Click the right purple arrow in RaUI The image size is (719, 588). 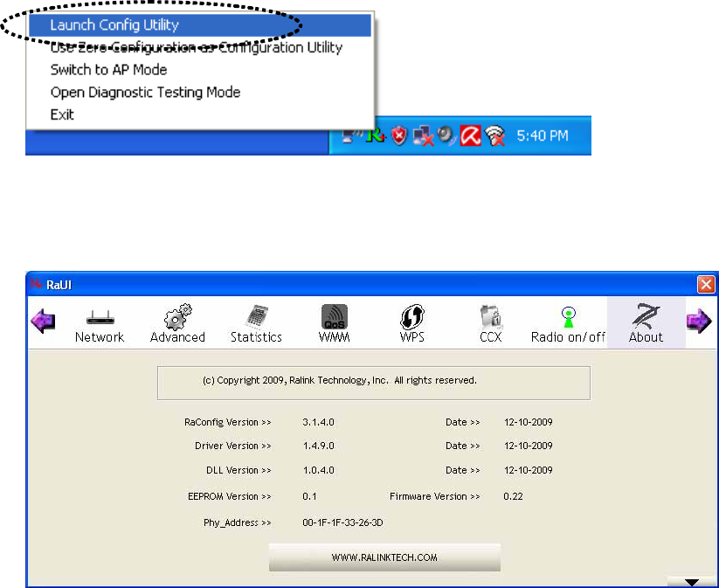point(699,321)
